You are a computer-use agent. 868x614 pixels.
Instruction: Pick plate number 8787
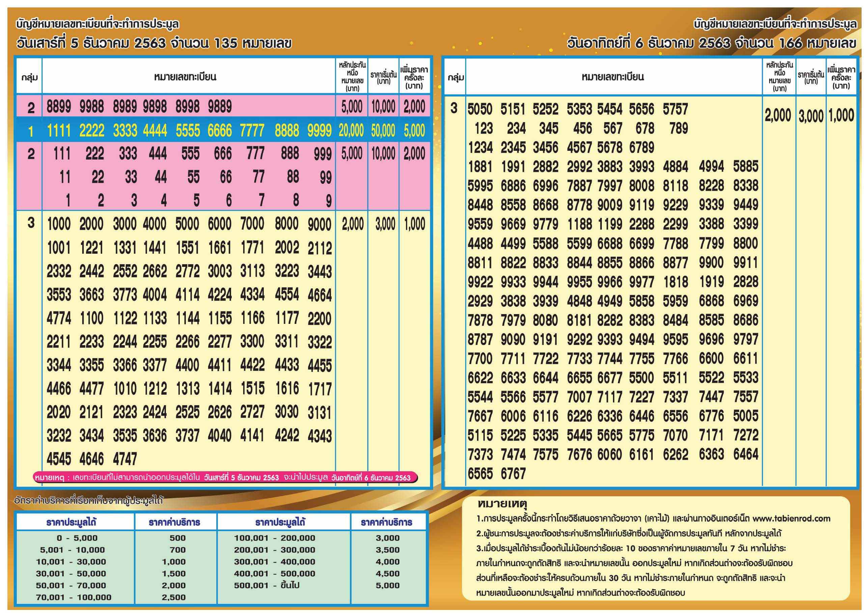(x=480, y=339)
